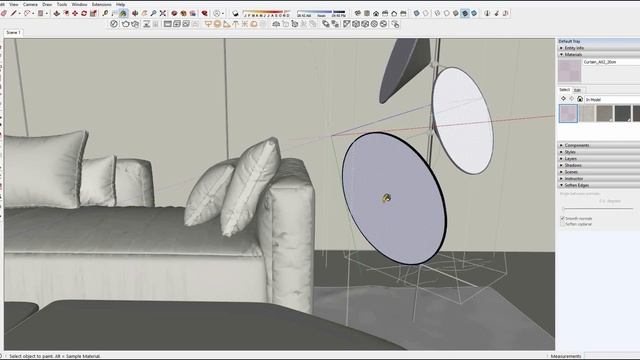Select the Move tool with red arrows
The height and width of the screenshot is (360, 640).
75,13
